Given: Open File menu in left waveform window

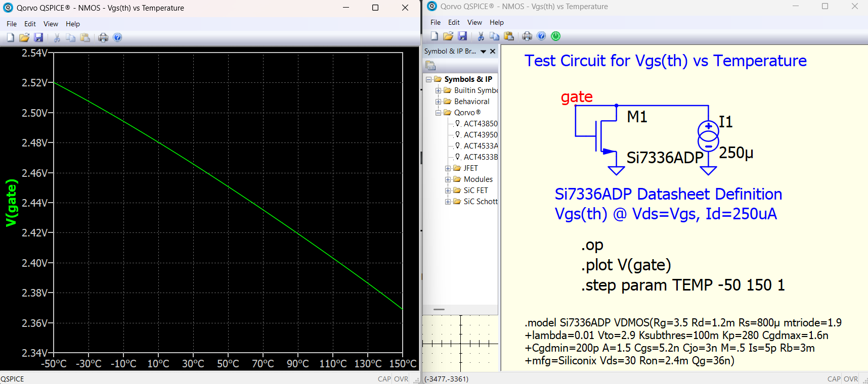Looking at the screenshot, I should pyautogui.click(x=12, y=24).
